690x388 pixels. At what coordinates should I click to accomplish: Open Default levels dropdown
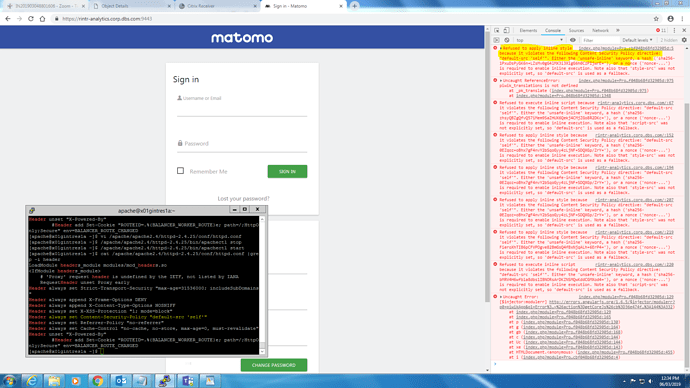pyautogui.click(x=637, y=40)
